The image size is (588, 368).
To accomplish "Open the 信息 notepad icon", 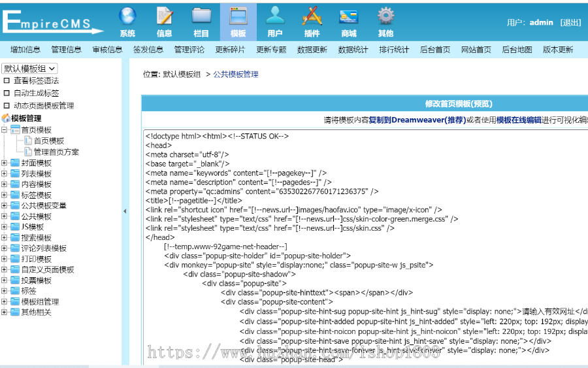I will point(164,16).
